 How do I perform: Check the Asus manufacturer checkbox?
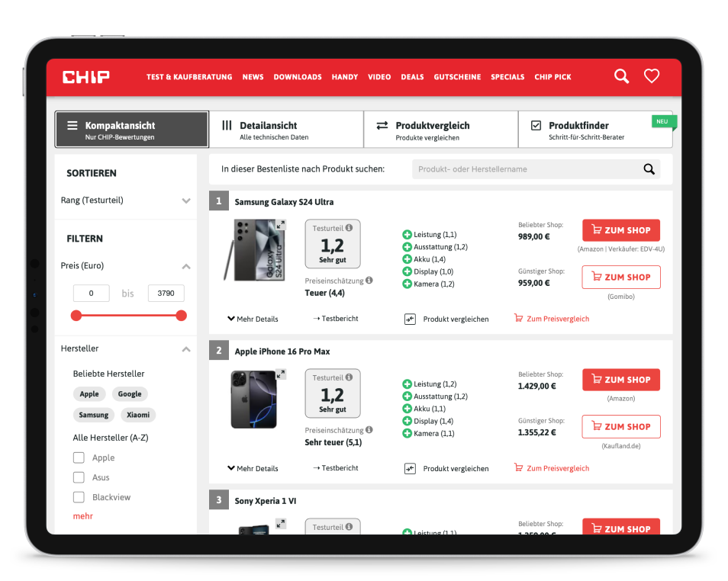pyautogui.click(x=79, y=477)
